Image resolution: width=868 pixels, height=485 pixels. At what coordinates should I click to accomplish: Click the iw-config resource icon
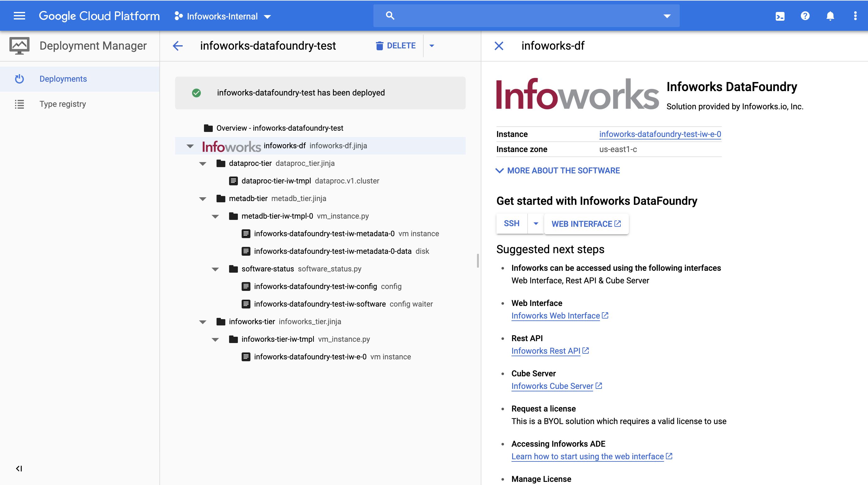pos(246,286)
